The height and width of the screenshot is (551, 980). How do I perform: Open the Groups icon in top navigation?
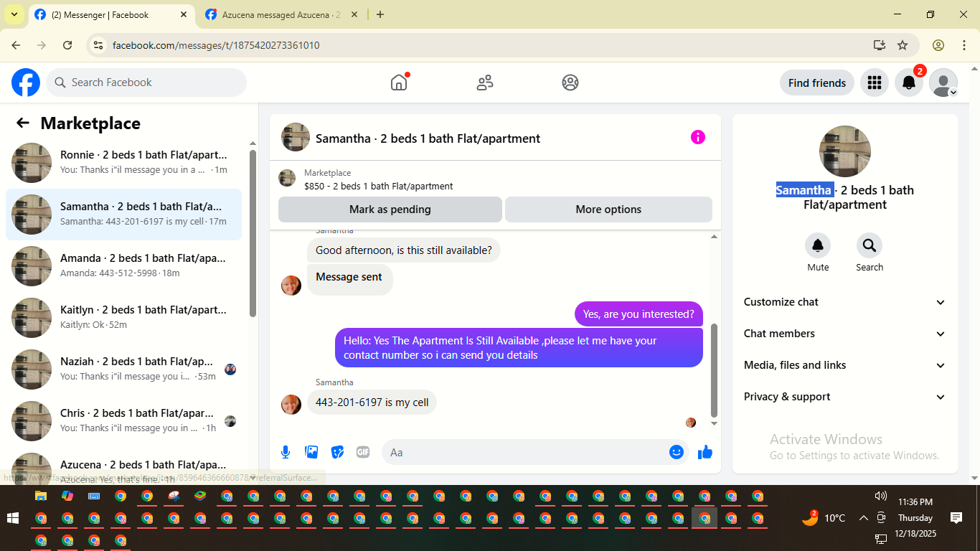pyautogui.click(x=570, y=83)
